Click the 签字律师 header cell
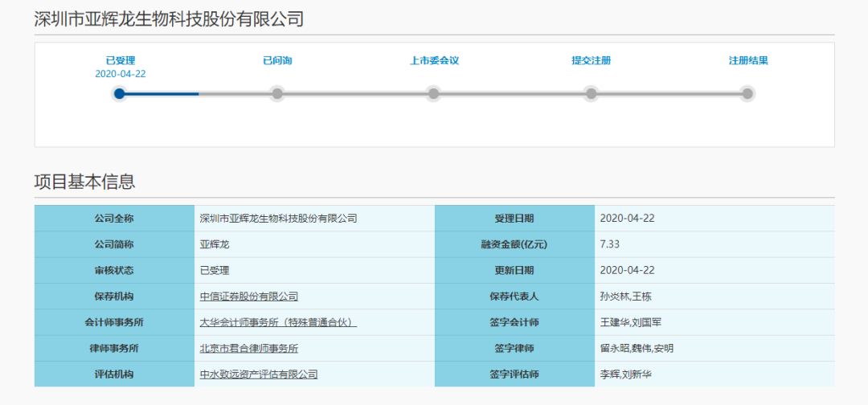The image size is (868, 405). point(514,349)
